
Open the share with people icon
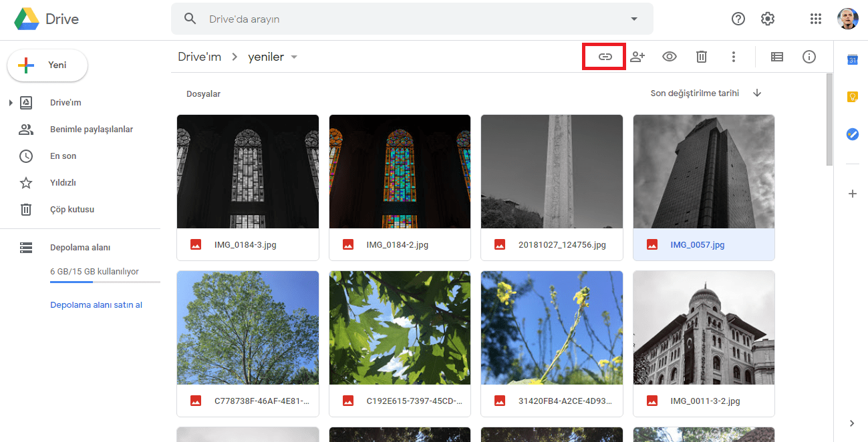point(637,57)
